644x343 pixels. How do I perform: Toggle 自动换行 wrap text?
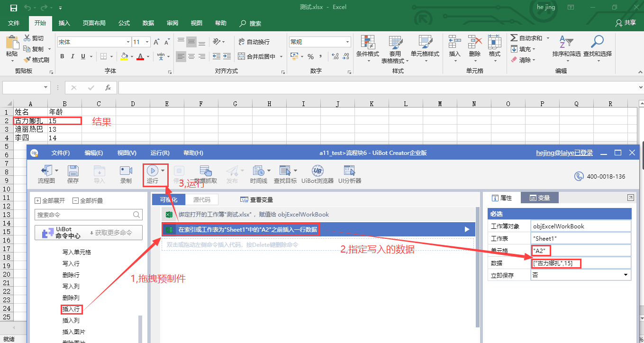coord(254,42)
